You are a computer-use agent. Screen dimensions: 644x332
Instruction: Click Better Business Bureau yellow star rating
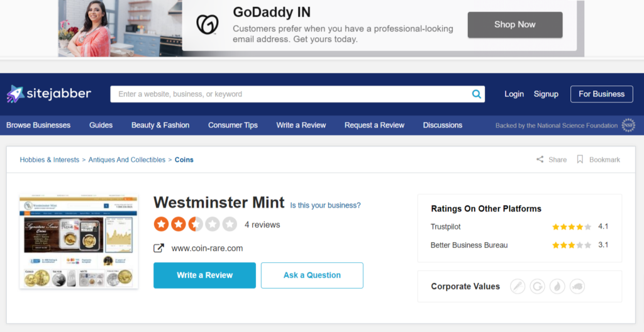point(572,245)
